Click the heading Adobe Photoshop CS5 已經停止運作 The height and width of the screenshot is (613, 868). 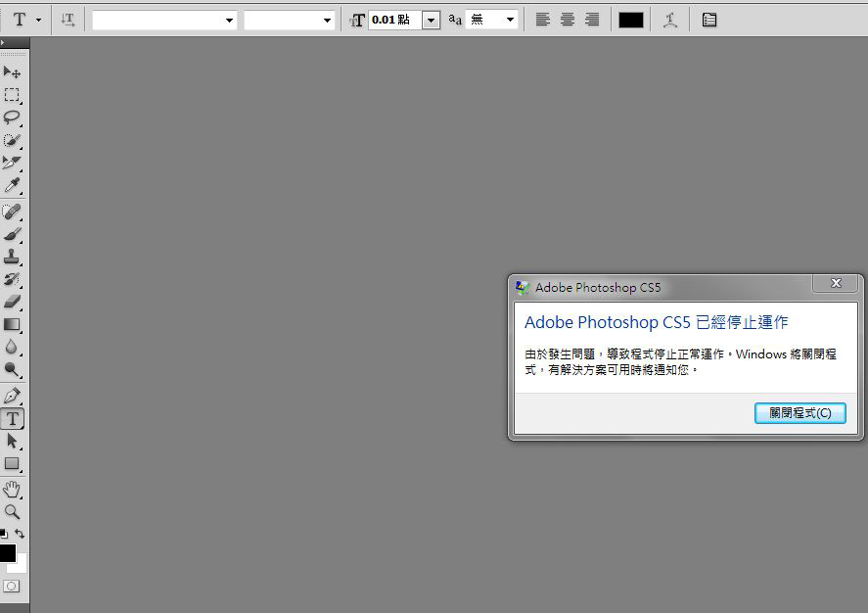[x=656, y=322]
